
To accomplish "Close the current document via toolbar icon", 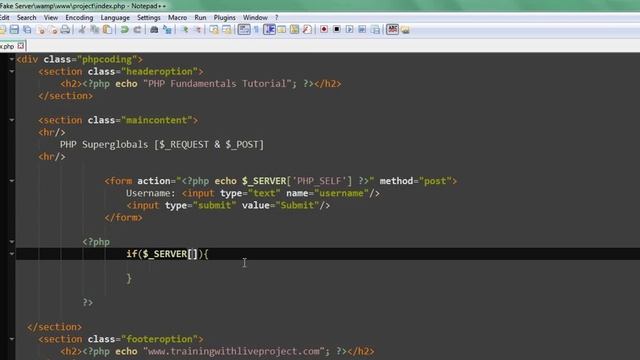I will pos(41,29).
